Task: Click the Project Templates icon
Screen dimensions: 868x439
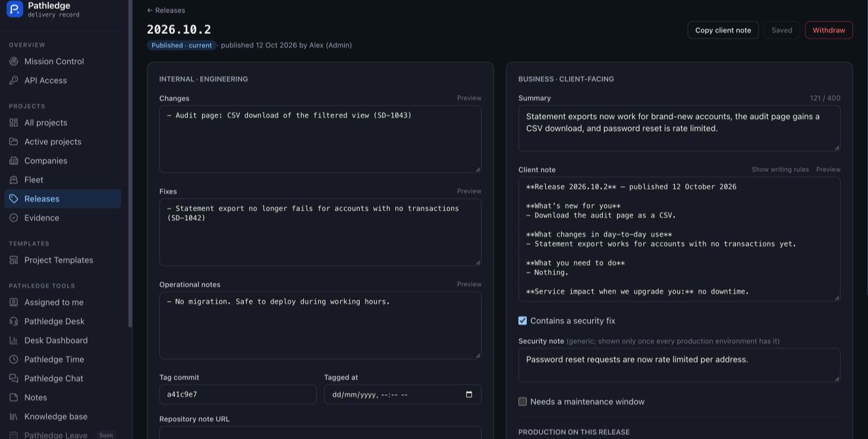Action: tap(14, 260)
